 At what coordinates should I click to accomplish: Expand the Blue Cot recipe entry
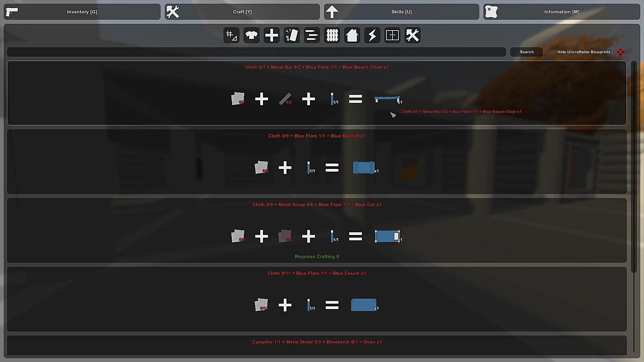317,204
